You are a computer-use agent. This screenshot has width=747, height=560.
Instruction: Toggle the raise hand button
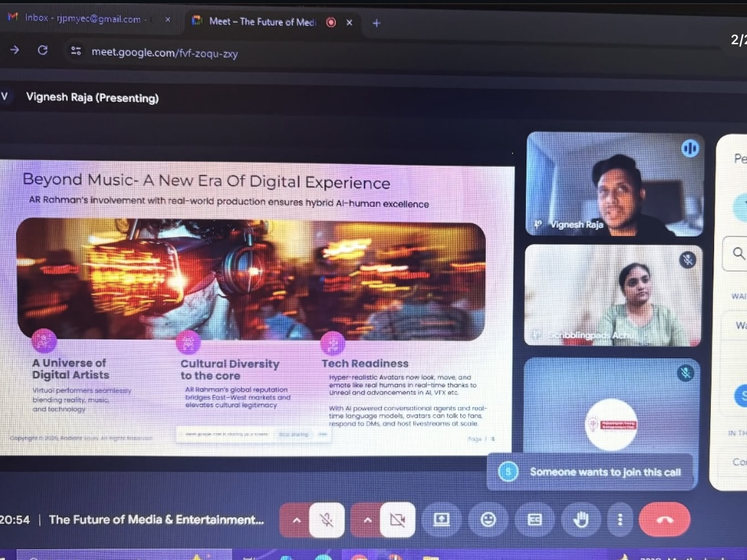click(580, 520)
